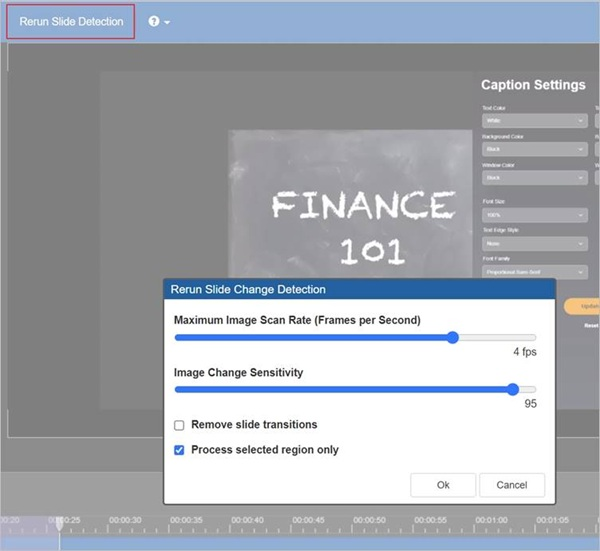This screenshot has height=551, width=600.
Task: Enable Remove slide transitions checkbox
Action: click(x=179, y=425)
